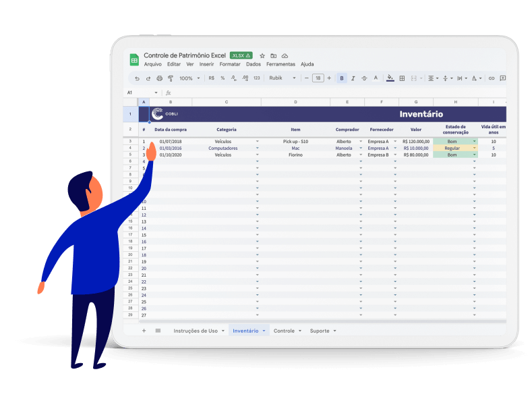Open Fornecedor dropdown for Empresa B
This screenshot has height=405, width=532.
point(395,155)
